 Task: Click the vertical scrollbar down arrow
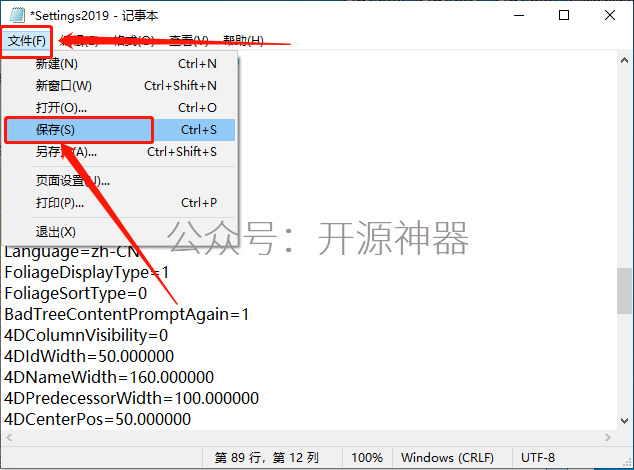tap(624, 421)
